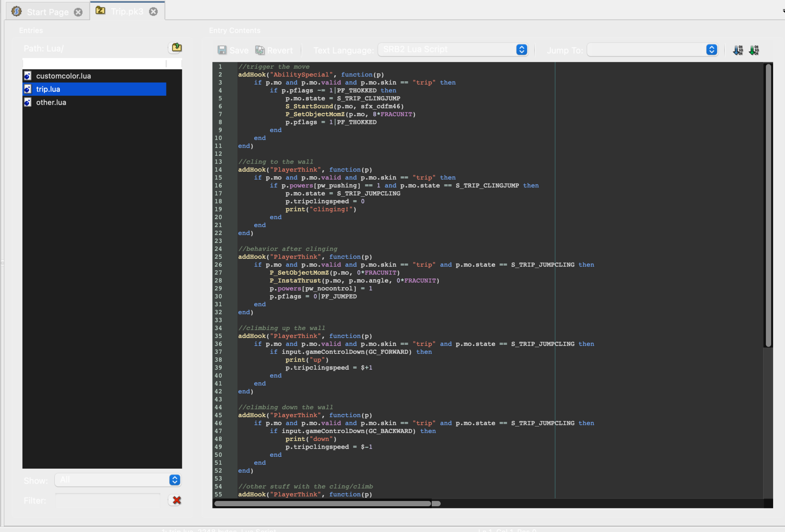Image resolution: width=785 pixels, height=532 pixels.
Task: Click the blue-arrow compile ACS icon
Action: pos(738,50)
